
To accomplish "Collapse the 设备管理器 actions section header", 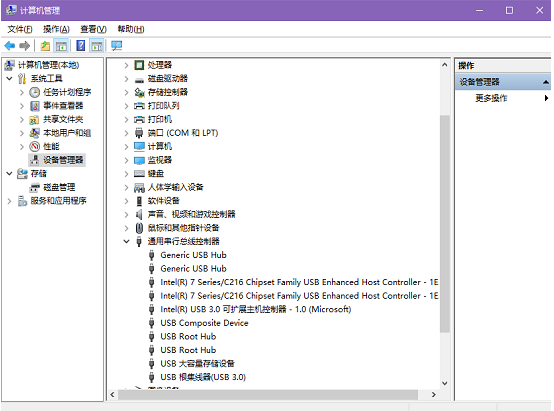I will pos(546,82).
